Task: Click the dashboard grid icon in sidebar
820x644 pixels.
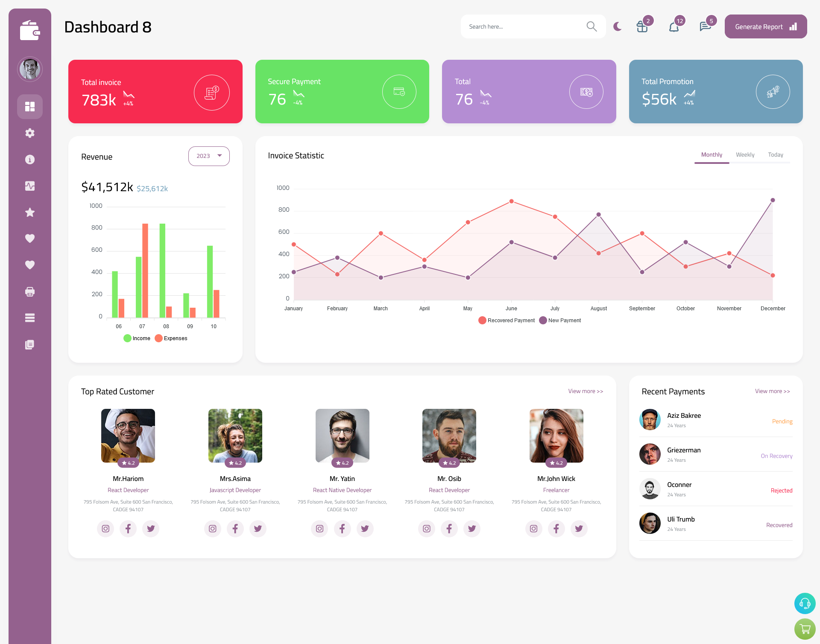Action: [30, 106]
